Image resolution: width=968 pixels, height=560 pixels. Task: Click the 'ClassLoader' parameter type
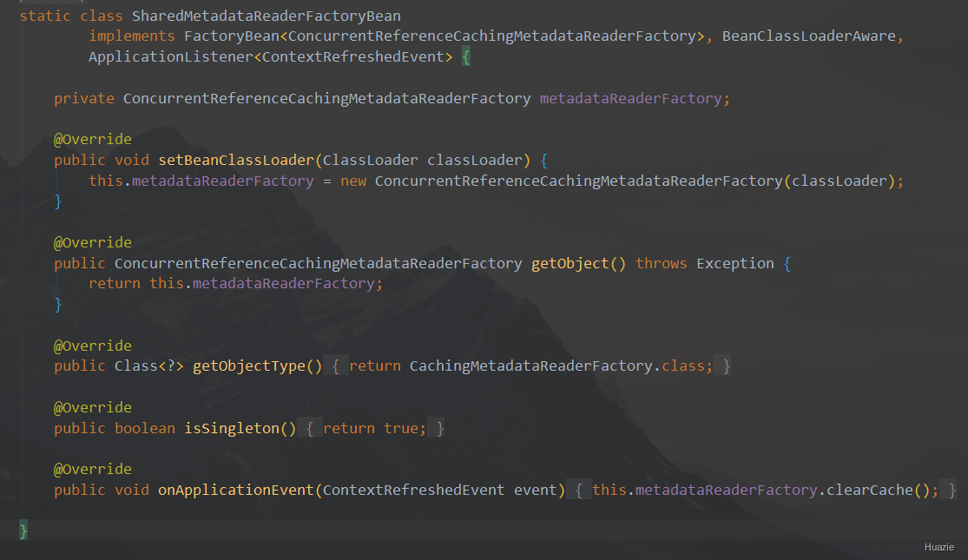coord(371,161)
